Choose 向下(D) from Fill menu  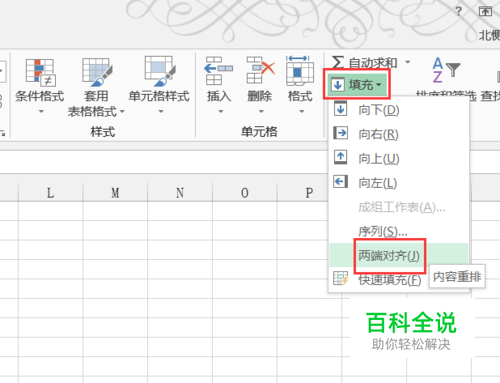[x=399, y=110]
